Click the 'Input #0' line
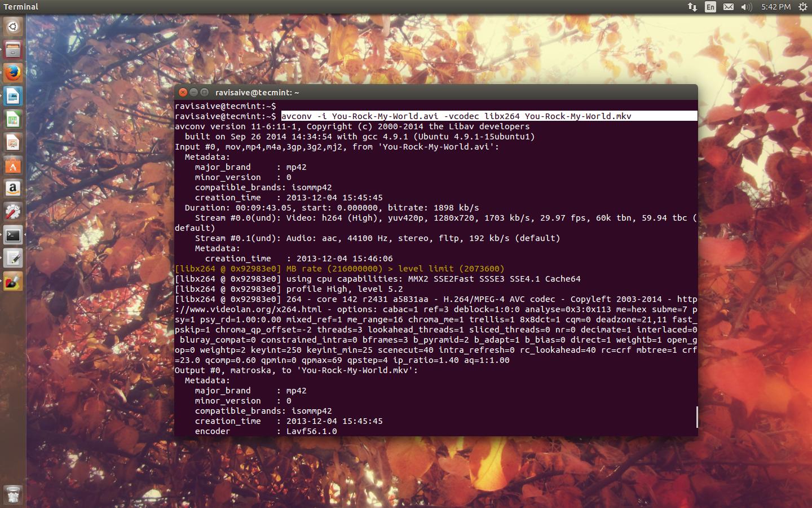 [337, 147]
